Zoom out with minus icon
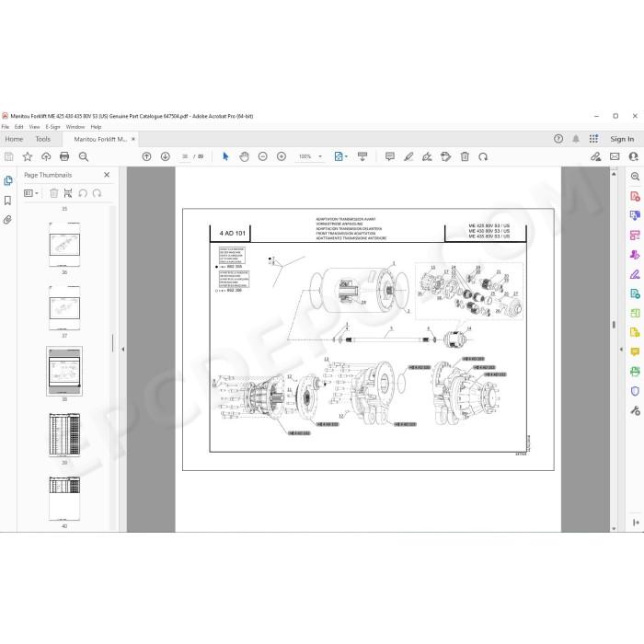The height and width of the screenshot is (644, 644). click(263, 156)
